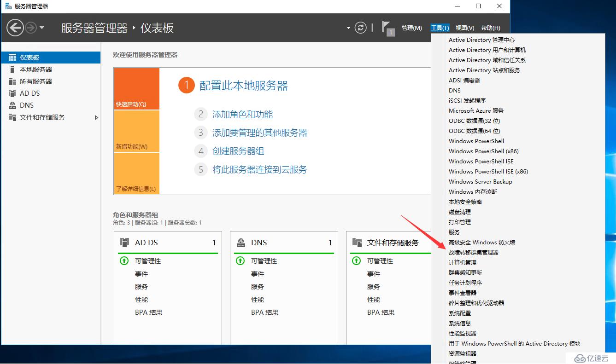Select 事件查看器 menu item
Image resolution: width=616 pixels, height=364 pixels.
(x=463, y=293)
